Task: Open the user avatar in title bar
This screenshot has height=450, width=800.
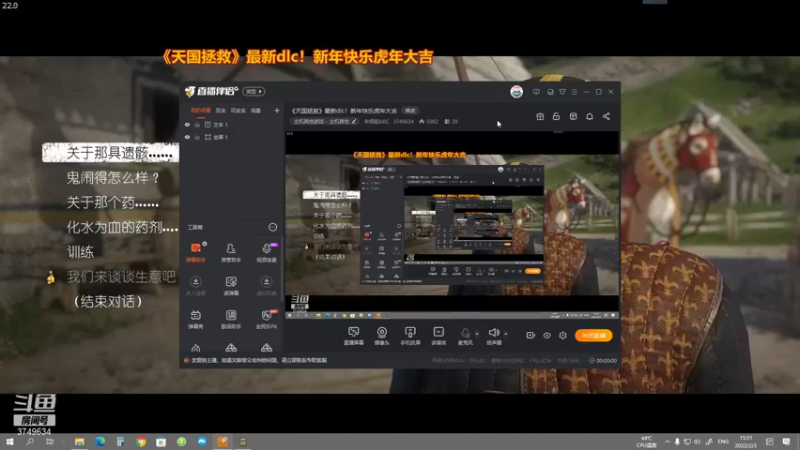Action: click(x=516, y=92)
